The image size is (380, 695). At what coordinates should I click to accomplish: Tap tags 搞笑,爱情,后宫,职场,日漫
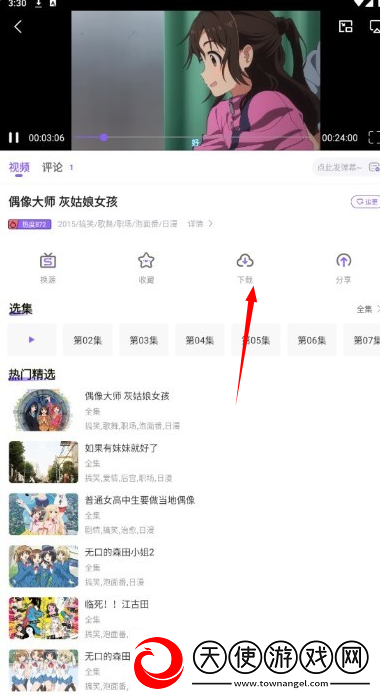(x=129, y=478)
